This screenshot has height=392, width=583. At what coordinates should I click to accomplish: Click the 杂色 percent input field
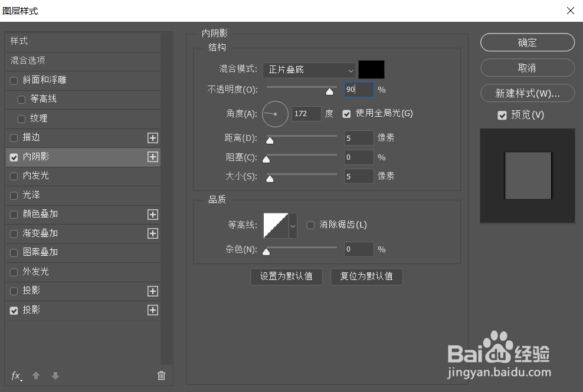point(359,249)
